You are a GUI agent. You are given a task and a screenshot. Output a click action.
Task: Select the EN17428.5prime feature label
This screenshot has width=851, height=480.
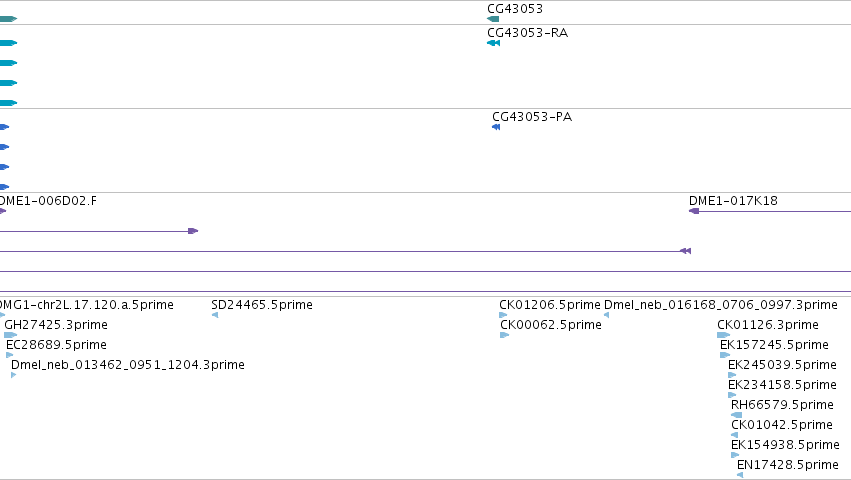[787, 465]
